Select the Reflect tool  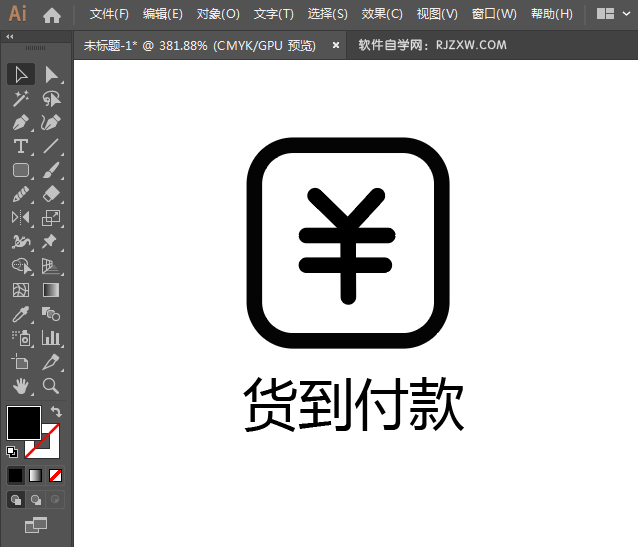click(x=21, y=218)
